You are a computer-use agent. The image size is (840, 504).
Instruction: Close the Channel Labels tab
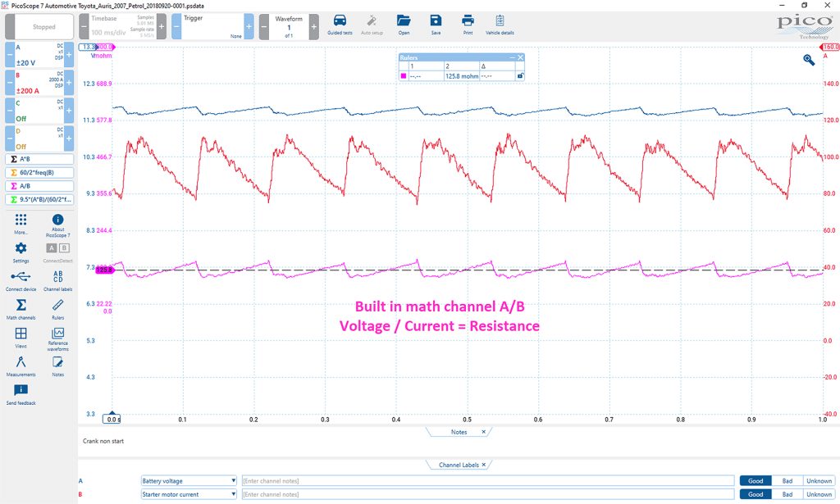pos(483,465)
